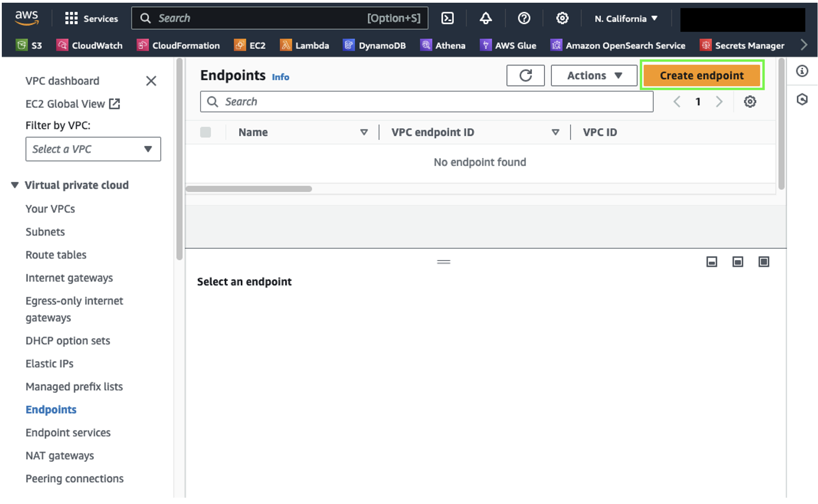Viewport: 818px width, 504px height.
Task: Open DHCP option sets
Action: tap(68, 341)
